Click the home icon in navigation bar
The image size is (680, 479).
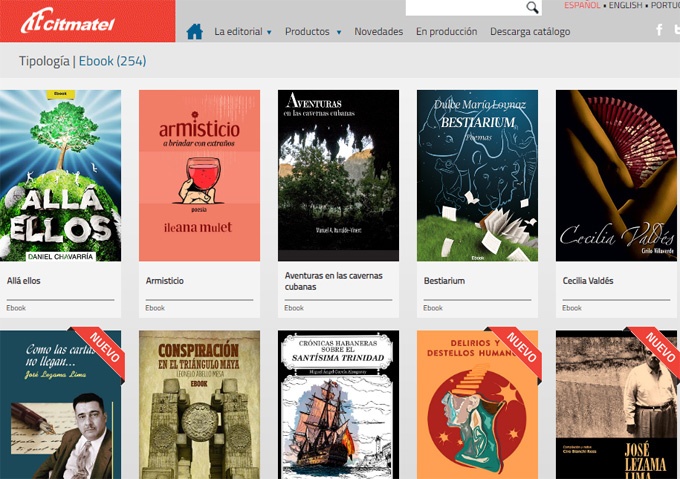(195, 31)
